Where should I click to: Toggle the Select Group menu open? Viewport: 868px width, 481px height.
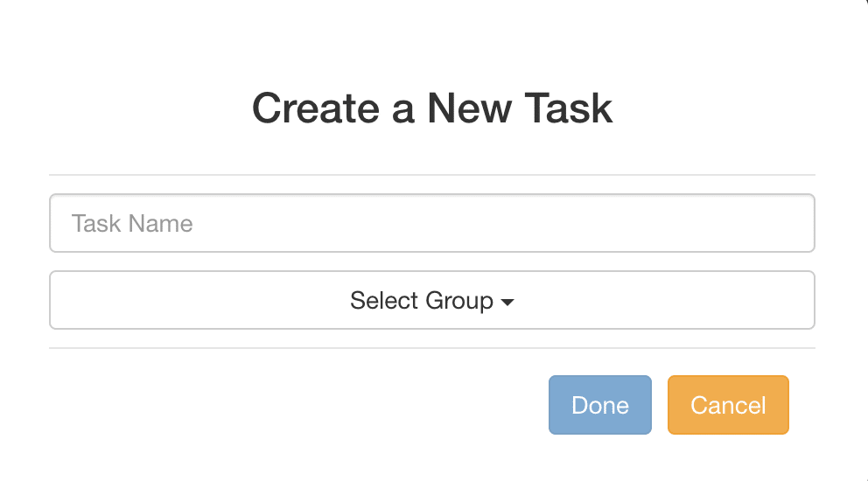[431, 300]
